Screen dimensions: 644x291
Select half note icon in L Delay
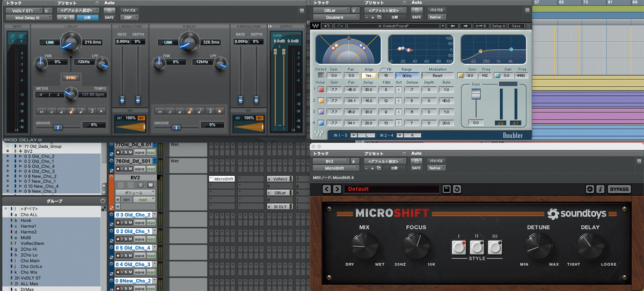(x=51, y=111)
